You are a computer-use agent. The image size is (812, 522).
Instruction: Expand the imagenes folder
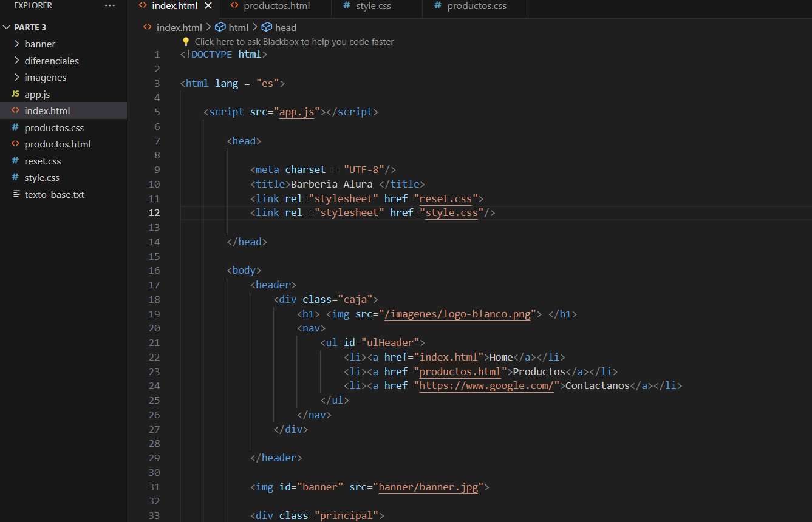point(63,77)
